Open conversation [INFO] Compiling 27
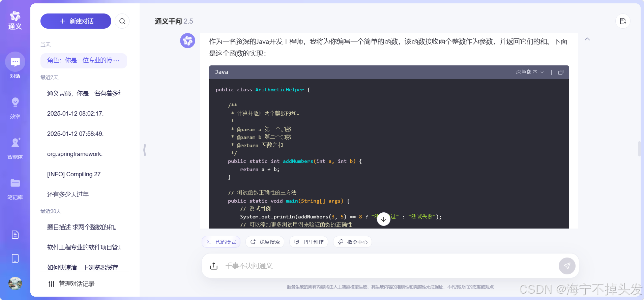Viewport: 644px width, 300px height. pyautogui.click(x=84, y=174)
